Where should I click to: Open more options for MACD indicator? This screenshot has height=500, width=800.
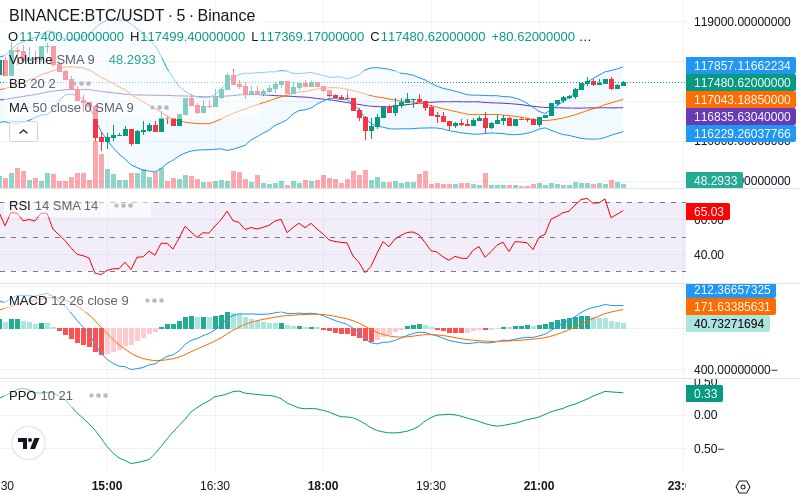click(155, 301)
